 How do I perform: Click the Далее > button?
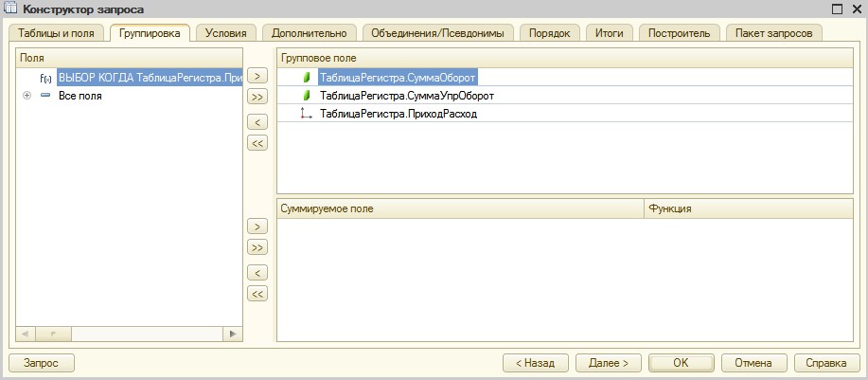point(609,362)
